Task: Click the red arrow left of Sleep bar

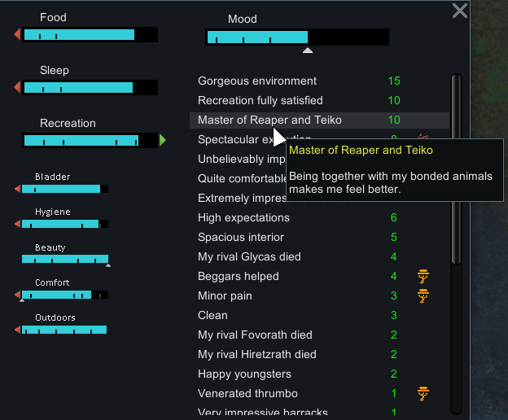Action: tap(17, 87)
